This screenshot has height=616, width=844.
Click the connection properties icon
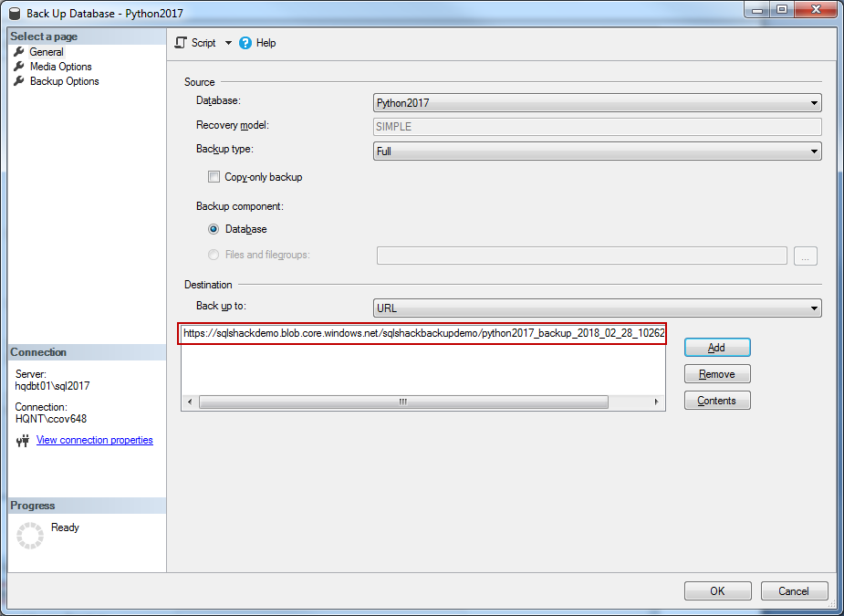click(23, 441)
